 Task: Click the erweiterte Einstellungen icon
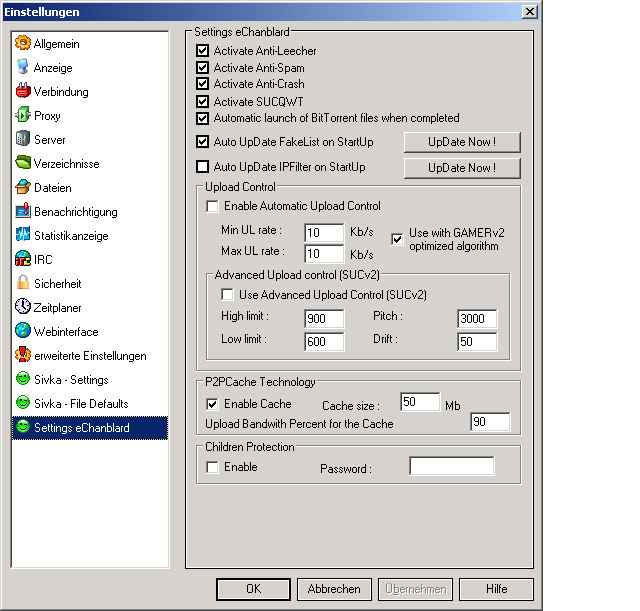click(x=23, y=355)
